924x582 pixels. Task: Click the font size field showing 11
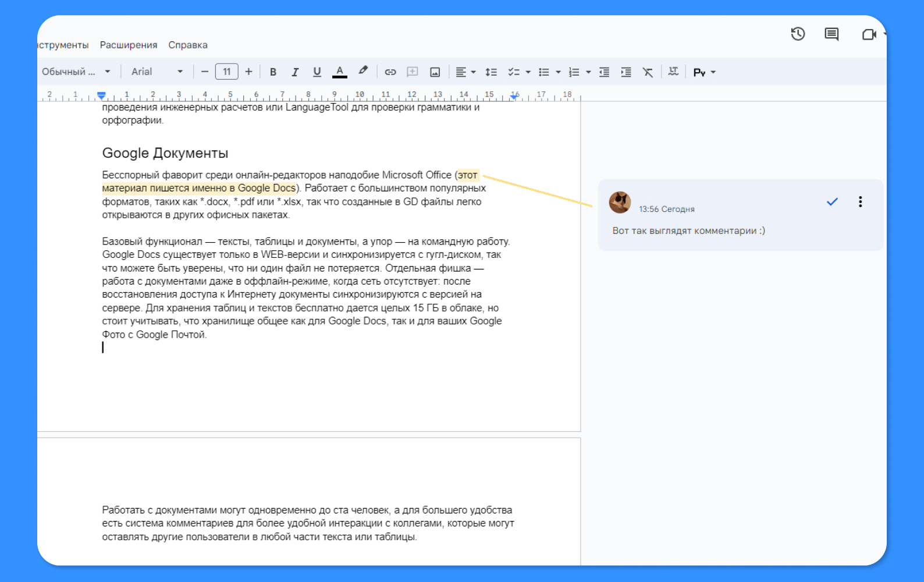coord(227,72)
